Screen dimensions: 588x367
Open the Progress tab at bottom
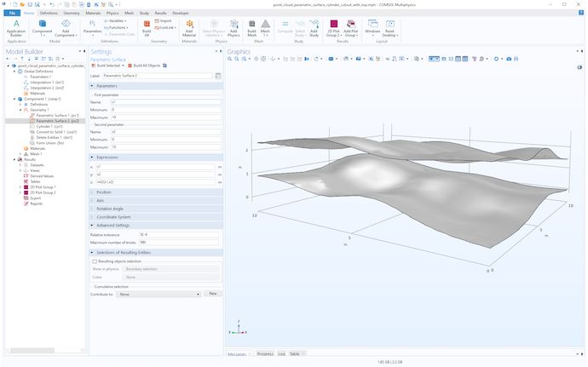tap(265, 354)
